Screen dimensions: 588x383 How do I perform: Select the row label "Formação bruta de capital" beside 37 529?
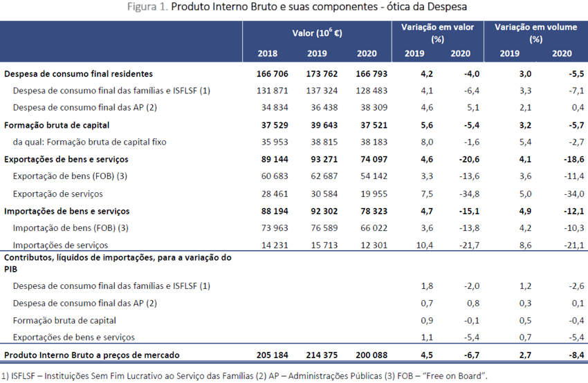click(x=57, y=125)
